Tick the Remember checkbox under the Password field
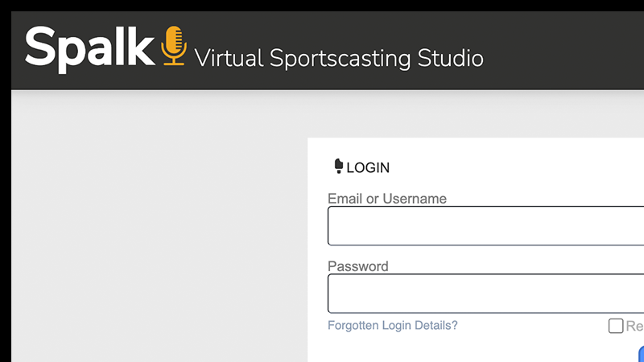 [x=616, y=326]
